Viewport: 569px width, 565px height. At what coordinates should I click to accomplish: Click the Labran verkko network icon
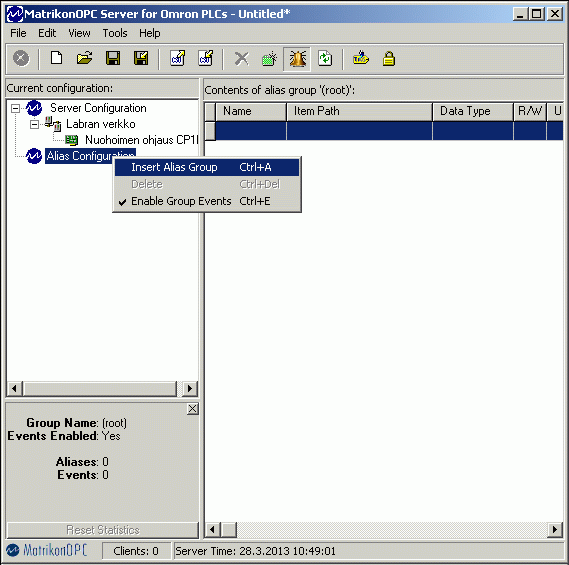pos(53,124)
